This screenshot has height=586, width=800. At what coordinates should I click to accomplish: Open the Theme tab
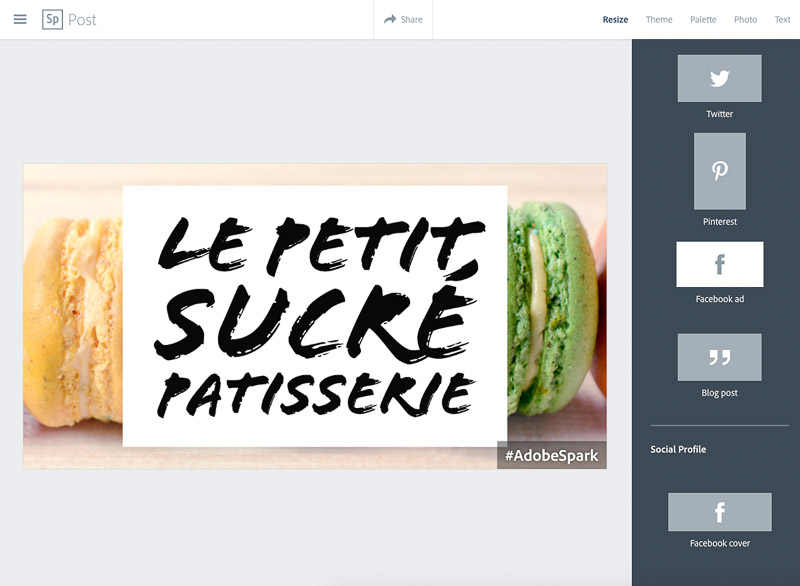point(659,19)
